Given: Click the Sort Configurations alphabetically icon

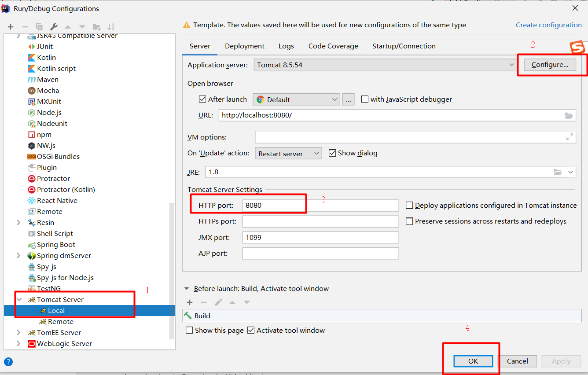Looking at the screenshot, I should point(111,27).
